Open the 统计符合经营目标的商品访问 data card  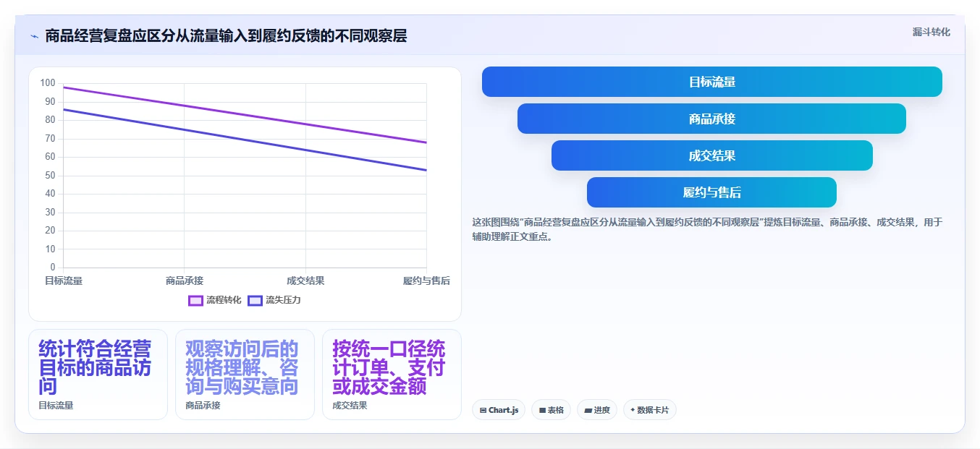point(98,375)
